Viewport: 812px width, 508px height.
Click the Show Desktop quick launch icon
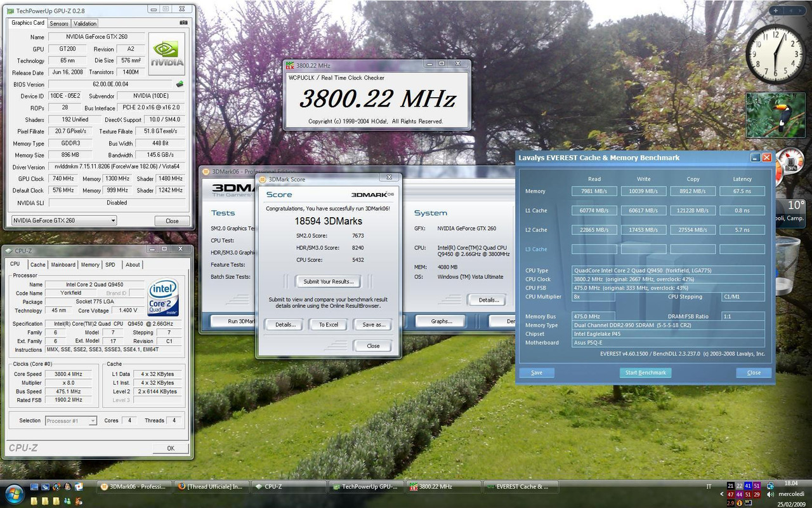tap(34, 487)
